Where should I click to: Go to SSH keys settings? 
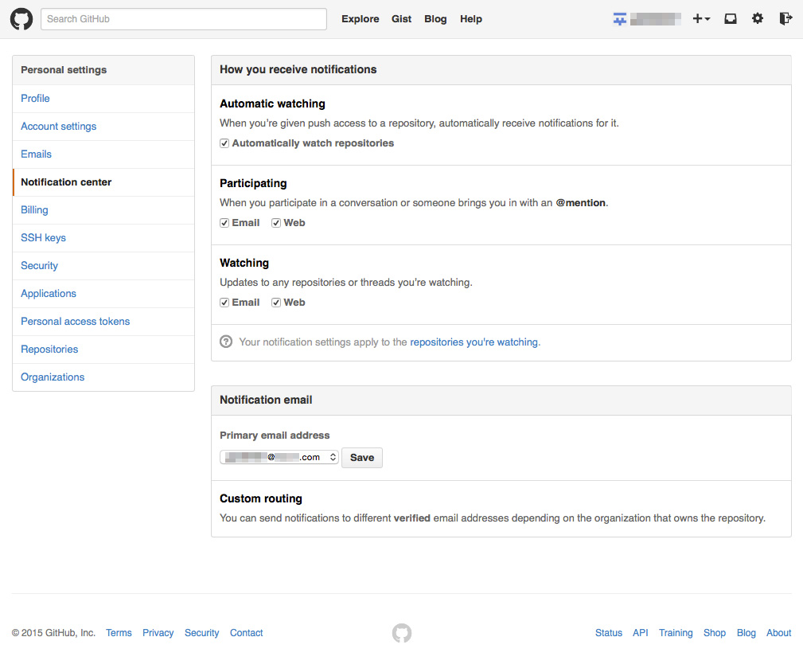tap(43, 237)
